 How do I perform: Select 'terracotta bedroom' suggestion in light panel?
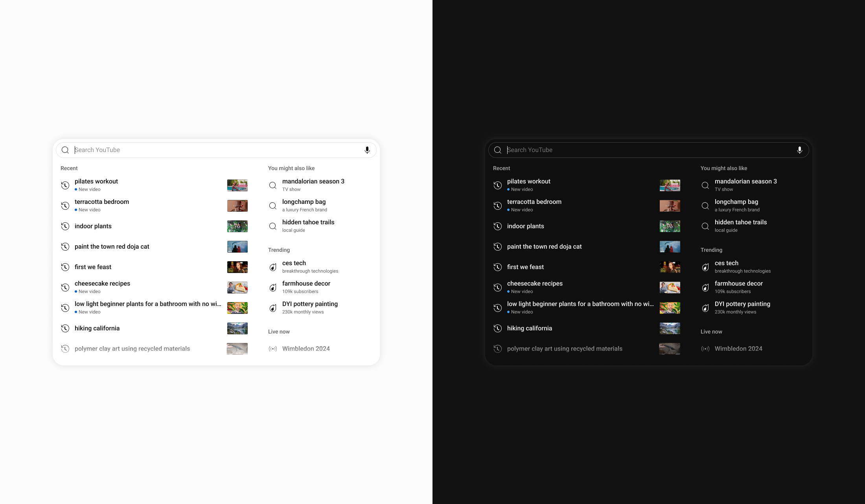pyautogui.click(x=102, y=202)
